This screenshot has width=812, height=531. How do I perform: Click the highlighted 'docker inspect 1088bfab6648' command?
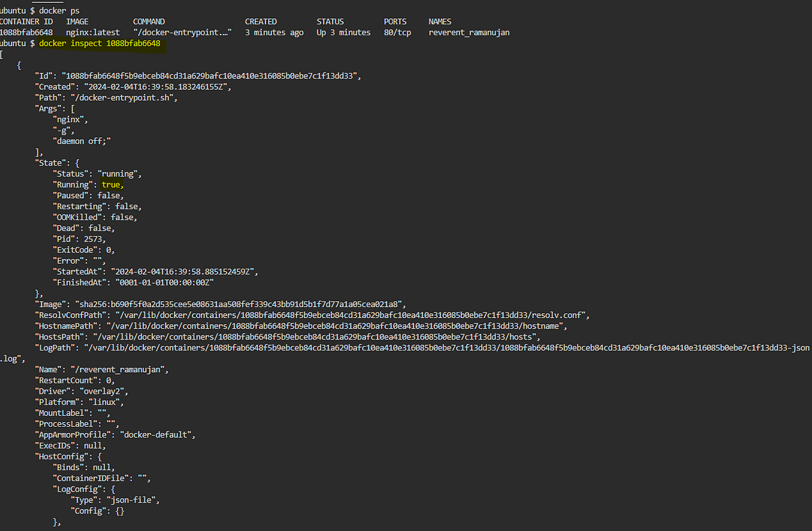[100, 43]
